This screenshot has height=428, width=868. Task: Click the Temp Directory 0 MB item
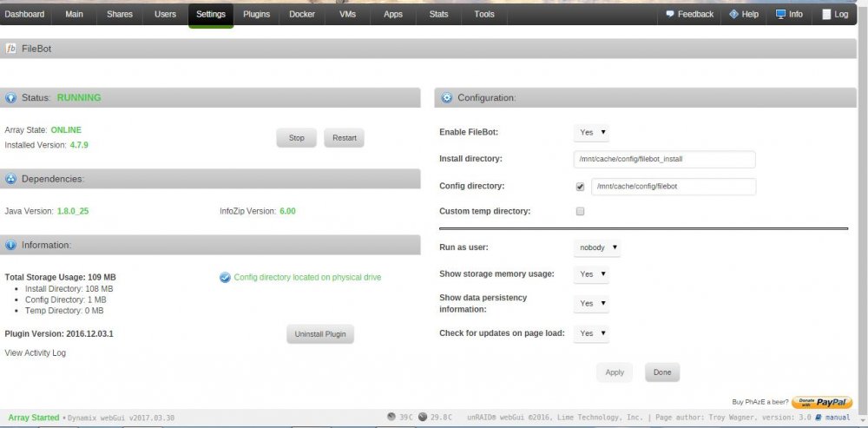click(x=64, y=311)
